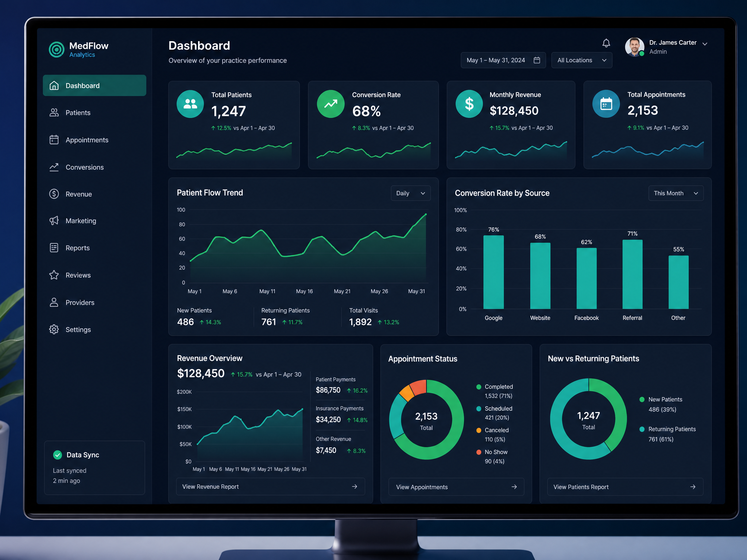Open Appointments in the sidebar
Screen dimensions: 747x560
point(94,140)
